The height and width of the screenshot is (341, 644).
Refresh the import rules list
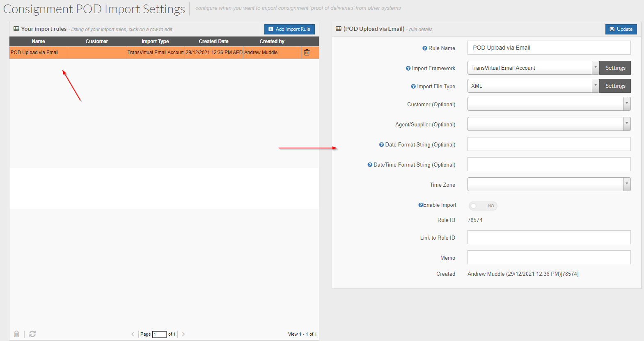point(32,334)
